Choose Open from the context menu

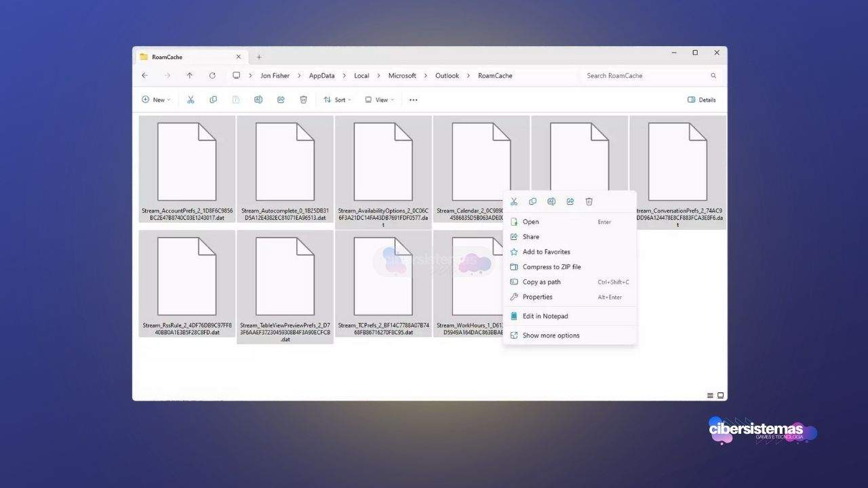(x=570, y=222)
